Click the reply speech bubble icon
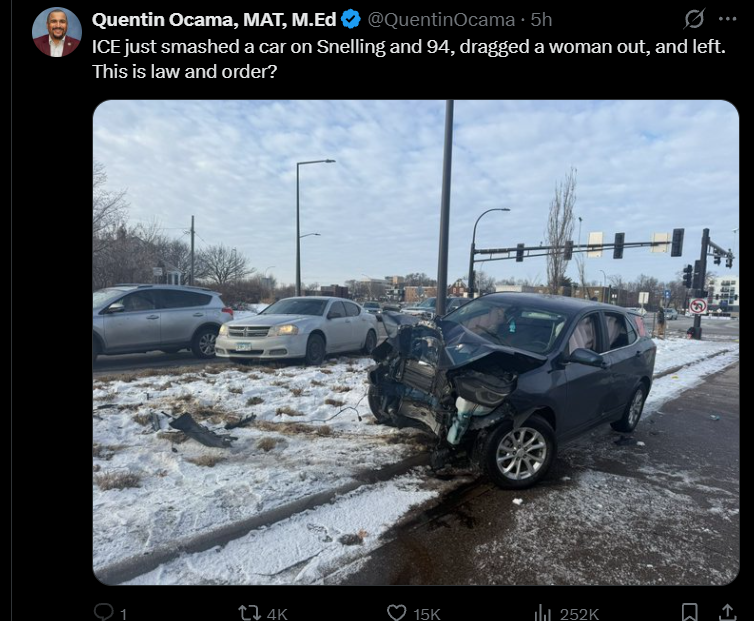The width and height of the screenshot is (754, 621). point(103,612)
